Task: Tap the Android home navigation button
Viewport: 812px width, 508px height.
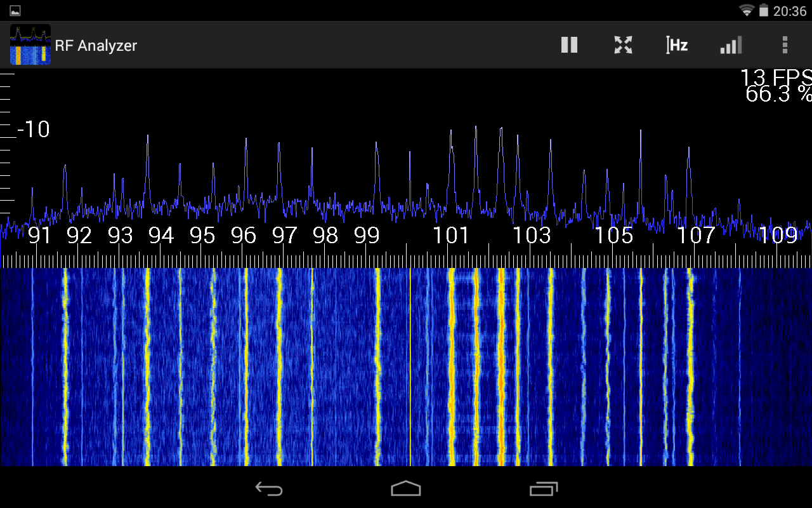Action: (406, 488)
